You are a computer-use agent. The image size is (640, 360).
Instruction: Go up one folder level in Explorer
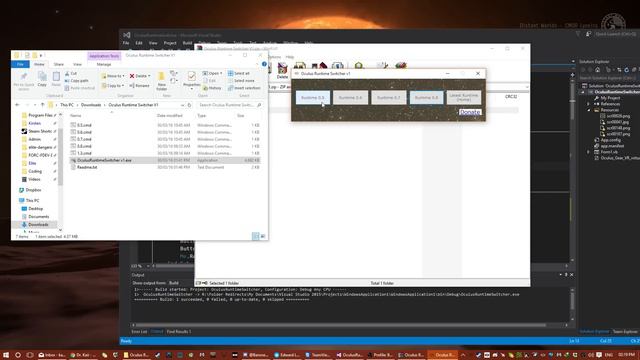(42, 105)
